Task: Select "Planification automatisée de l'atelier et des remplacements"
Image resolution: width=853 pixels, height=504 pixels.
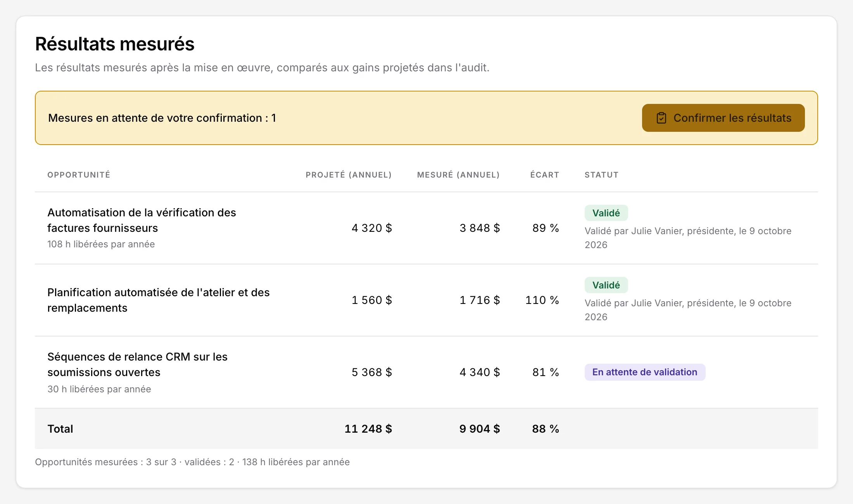Action: pos(158,300)
